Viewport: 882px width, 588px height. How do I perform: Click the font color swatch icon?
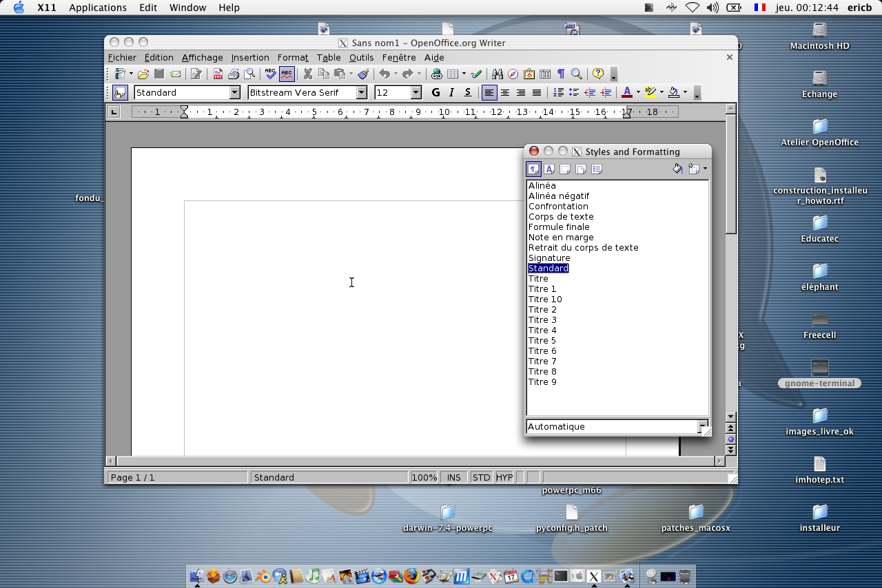(626, 93)
